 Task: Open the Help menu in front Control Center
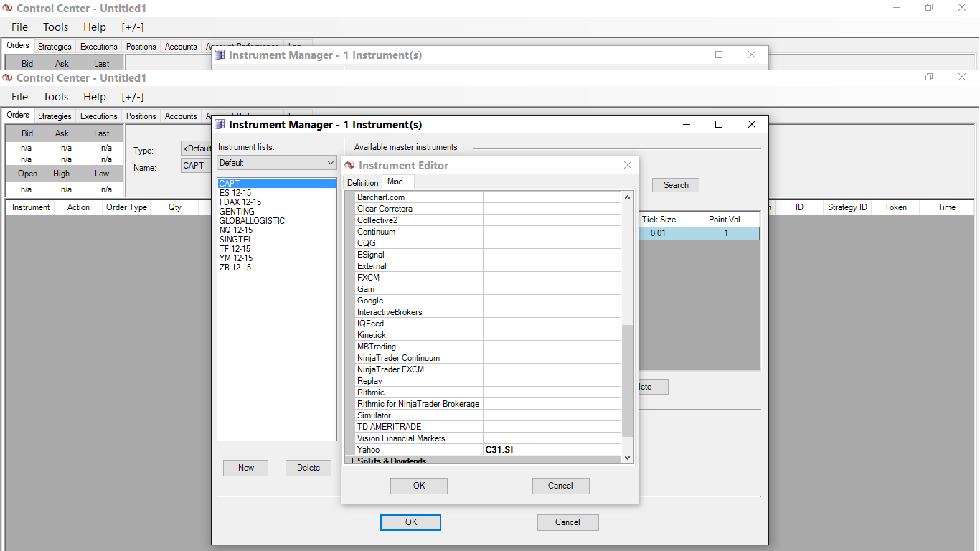point(94,97)
